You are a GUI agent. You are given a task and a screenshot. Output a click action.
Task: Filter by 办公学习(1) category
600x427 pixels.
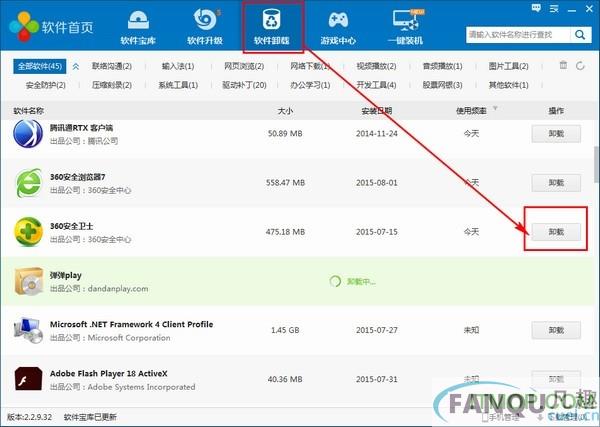click(310, 85)
